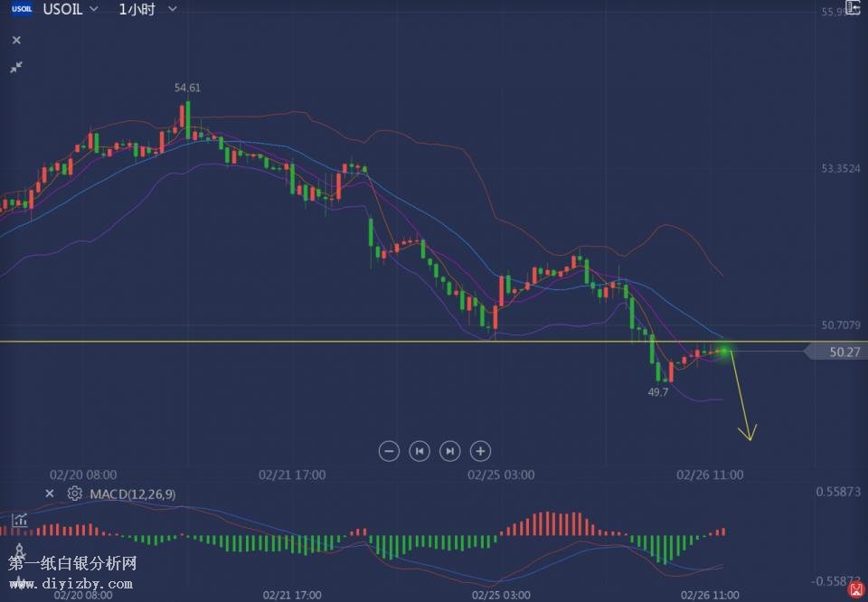Skip to the next bar
This screenshot has height=602, width=868.
[449, 450]
